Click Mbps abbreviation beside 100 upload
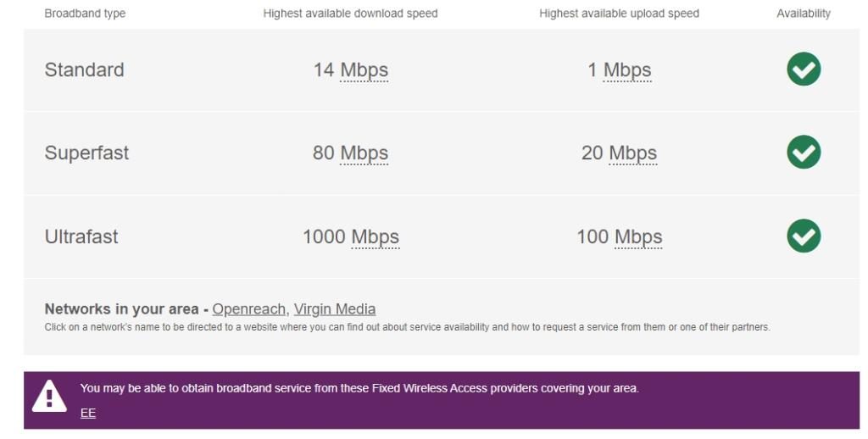 click(x=638, y=237)
